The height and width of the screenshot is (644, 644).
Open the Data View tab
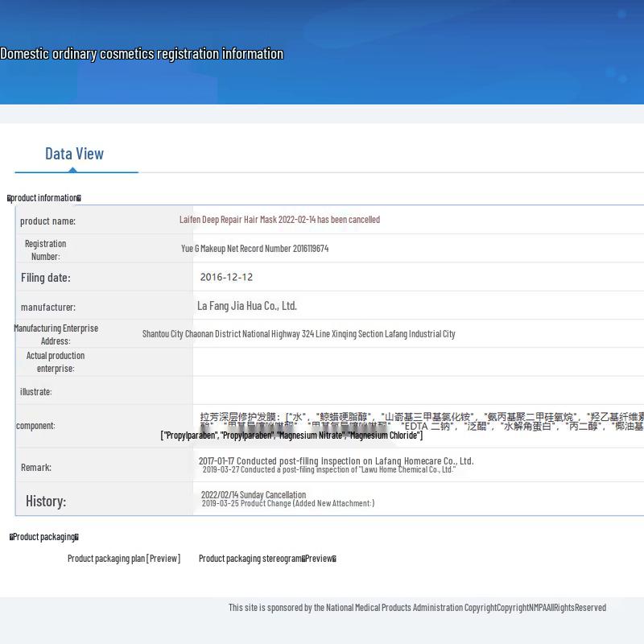74,154
